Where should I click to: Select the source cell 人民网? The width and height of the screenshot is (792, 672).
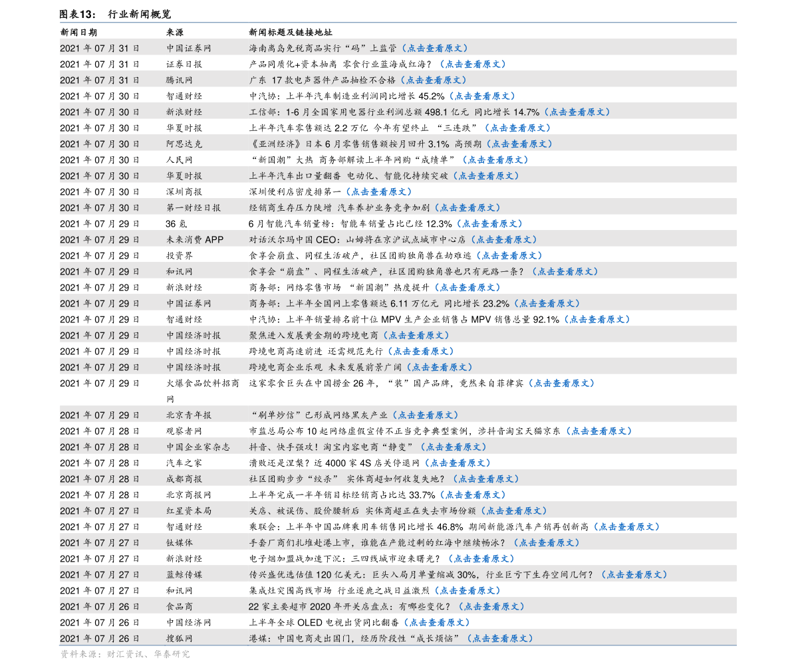point(180,160)
